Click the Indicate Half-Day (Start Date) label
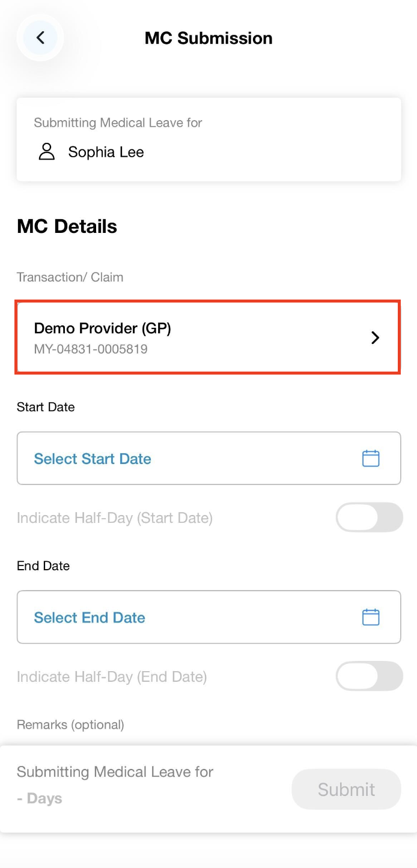Screen dimensions: 417x868 115,518
